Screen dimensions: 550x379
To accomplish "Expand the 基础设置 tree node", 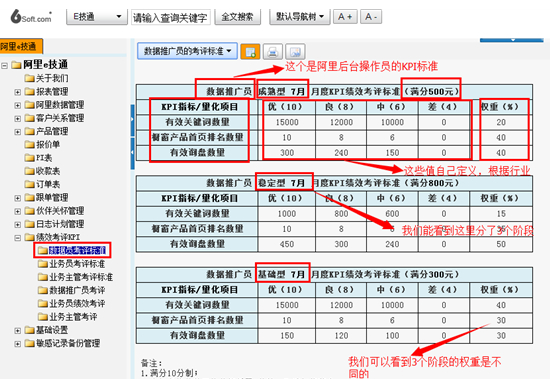I will coord(18,331).
